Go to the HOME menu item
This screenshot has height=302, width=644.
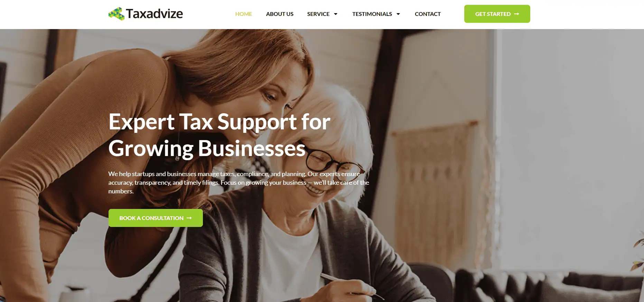click(243, 14)
